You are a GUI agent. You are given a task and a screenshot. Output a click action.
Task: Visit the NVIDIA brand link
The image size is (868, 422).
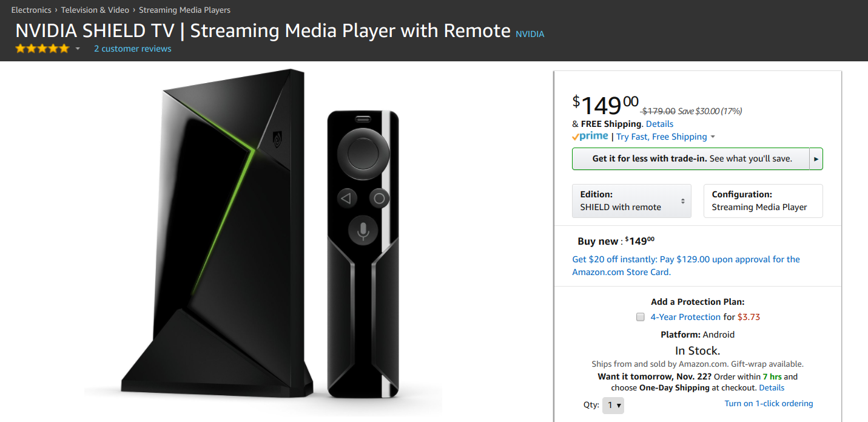click(x=530, y=34)
